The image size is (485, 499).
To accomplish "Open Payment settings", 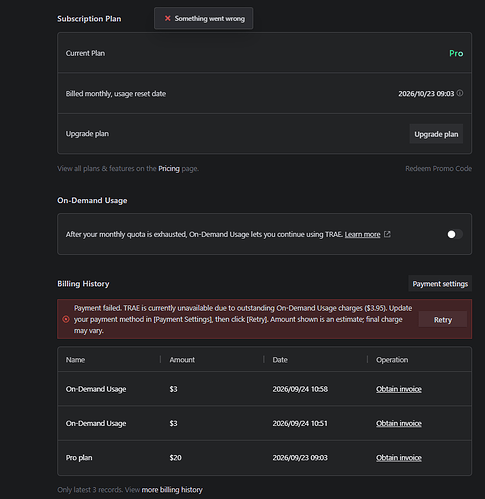I will [x=440, y=284].
